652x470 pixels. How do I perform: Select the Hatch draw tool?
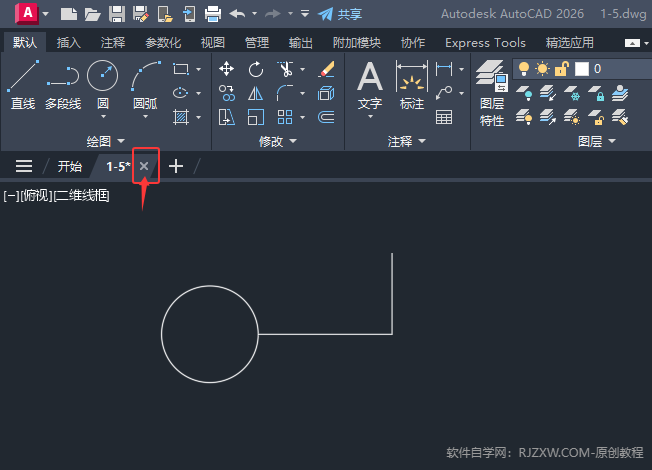[x=181, y=117]
